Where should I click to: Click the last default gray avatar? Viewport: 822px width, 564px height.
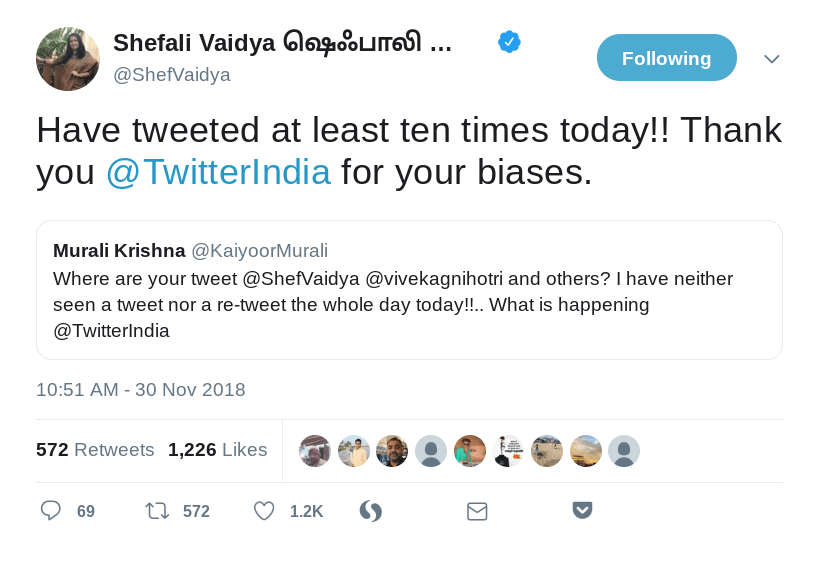click(624, 451)
